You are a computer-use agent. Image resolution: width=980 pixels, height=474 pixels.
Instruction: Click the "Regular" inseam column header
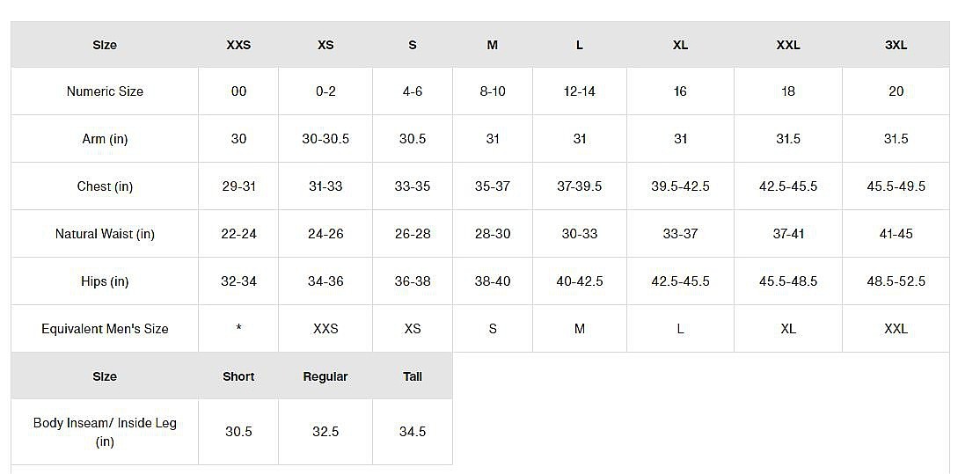tap(325, 376)
